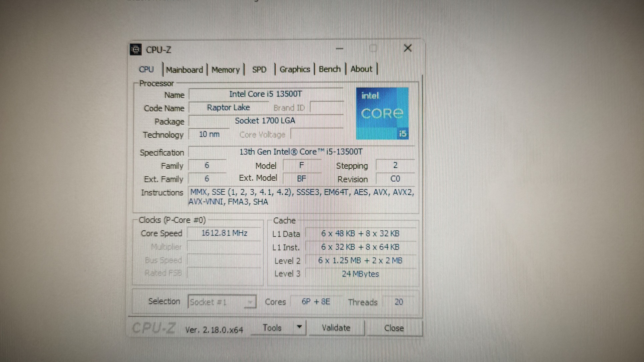
Task: Select the CPU tab
Action: click(146, 69)
